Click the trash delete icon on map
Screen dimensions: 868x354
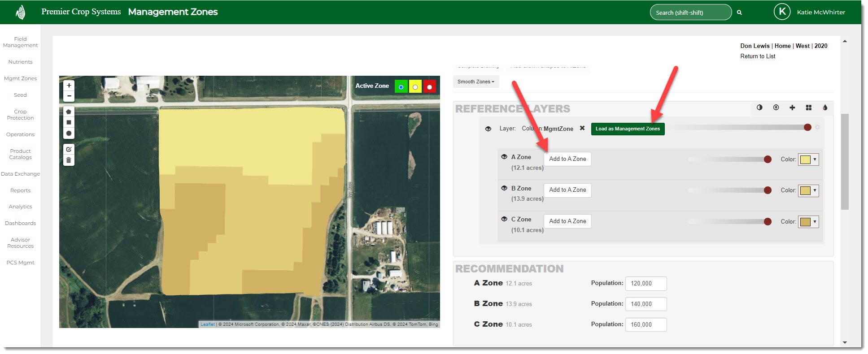69,160
